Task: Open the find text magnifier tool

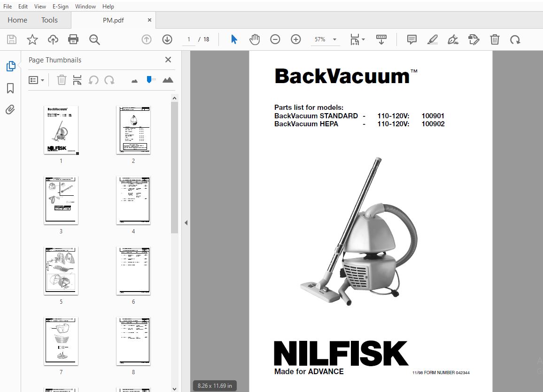Action: pos(94,39)
